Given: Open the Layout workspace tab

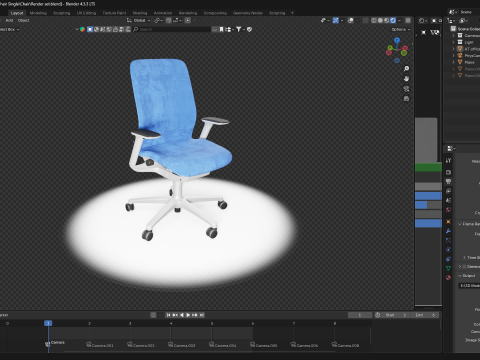Looking at the screenshot, I should click(x=17, y=13).
